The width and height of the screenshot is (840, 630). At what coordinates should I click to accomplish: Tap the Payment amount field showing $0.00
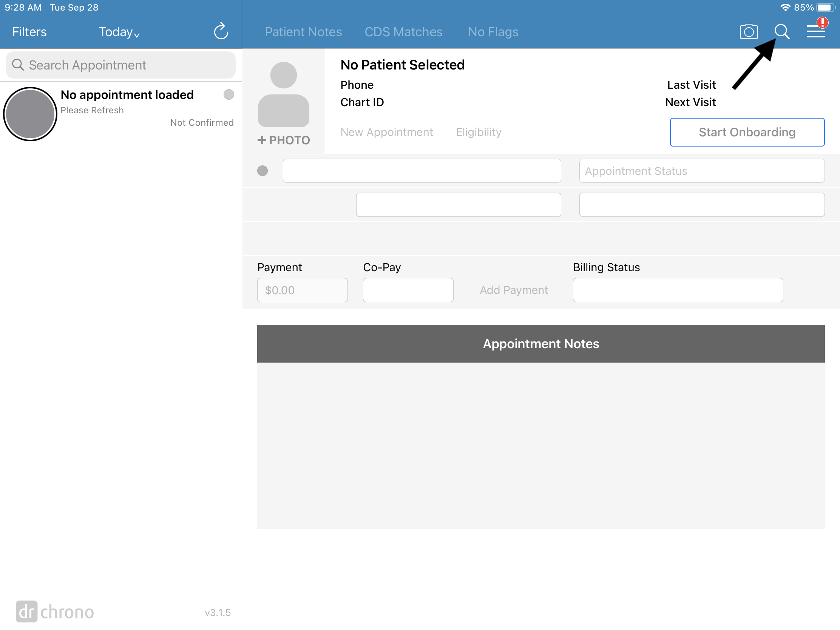302,290
